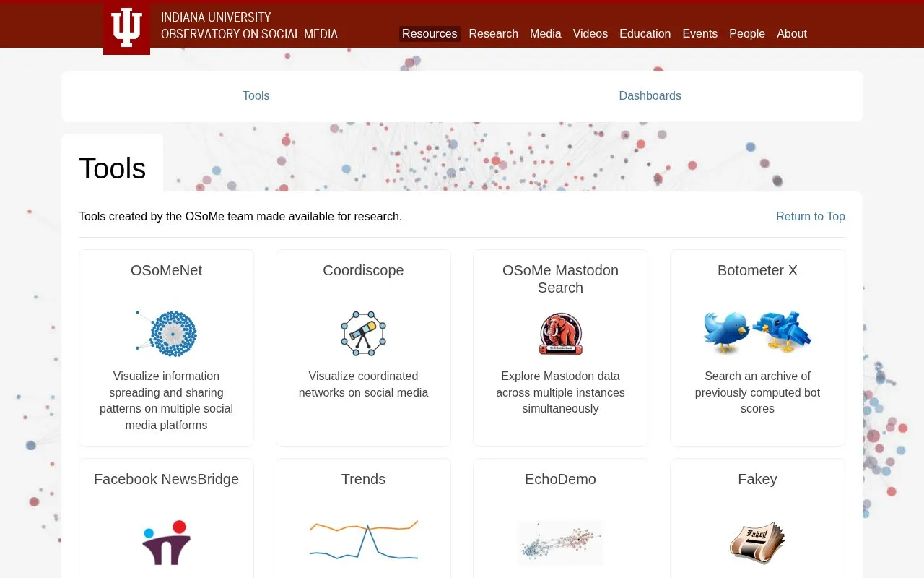Open the Trends tool title
The height and width of the screenshot is (578, 924).
[x=363, y=479]
